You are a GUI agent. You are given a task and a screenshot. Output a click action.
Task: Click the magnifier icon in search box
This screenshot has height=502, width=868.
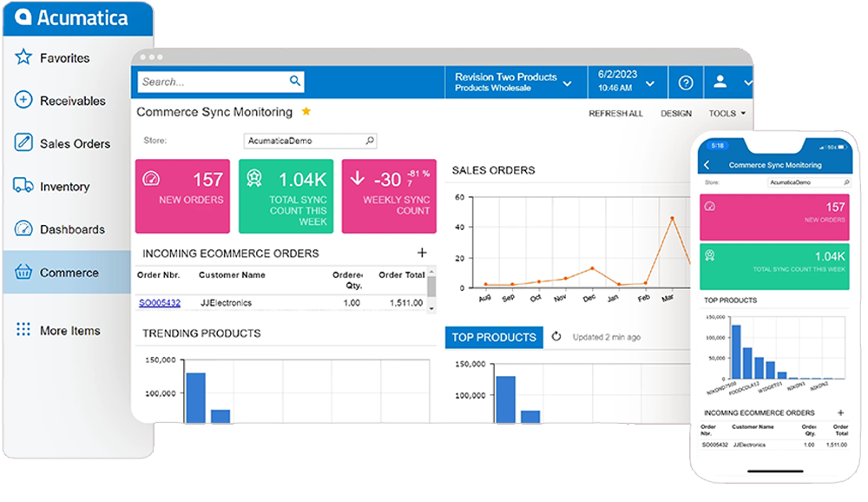[295, 81]
